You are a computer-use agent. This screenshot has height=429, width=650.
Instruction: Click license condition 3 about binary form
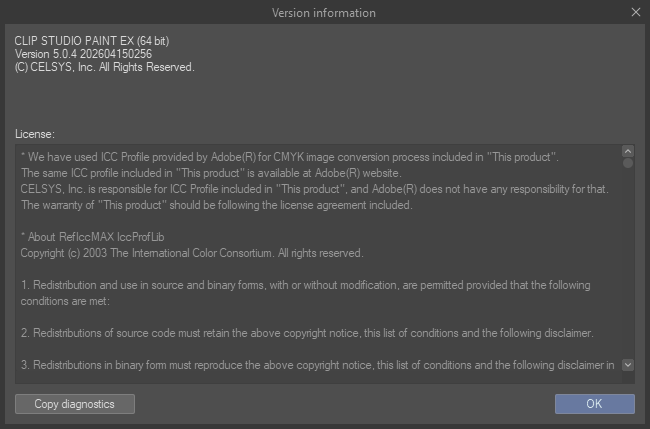(x=315, y=365)
